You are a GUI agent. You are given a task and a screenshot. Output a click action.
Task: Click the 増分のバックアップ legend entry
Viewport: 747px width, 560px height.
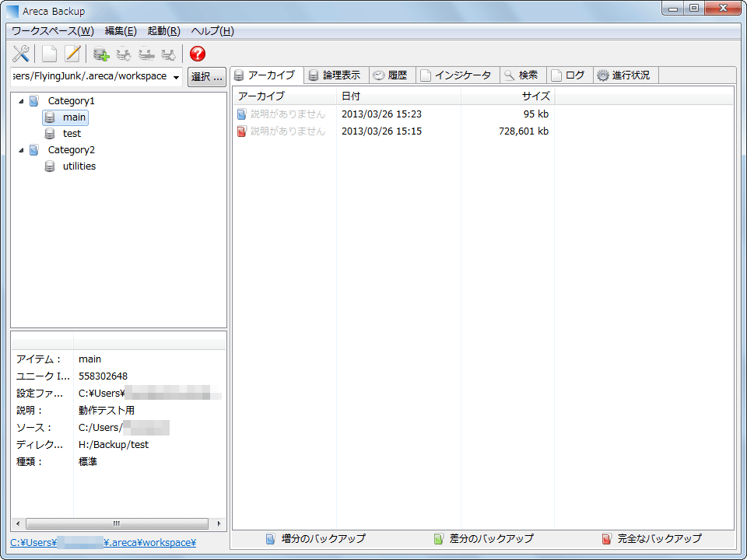coord(316,538)
